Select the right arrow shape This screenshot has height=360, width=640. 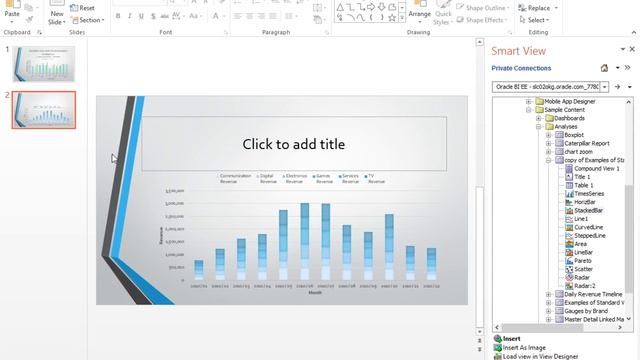pyautogui.click(x=371, y=7)
